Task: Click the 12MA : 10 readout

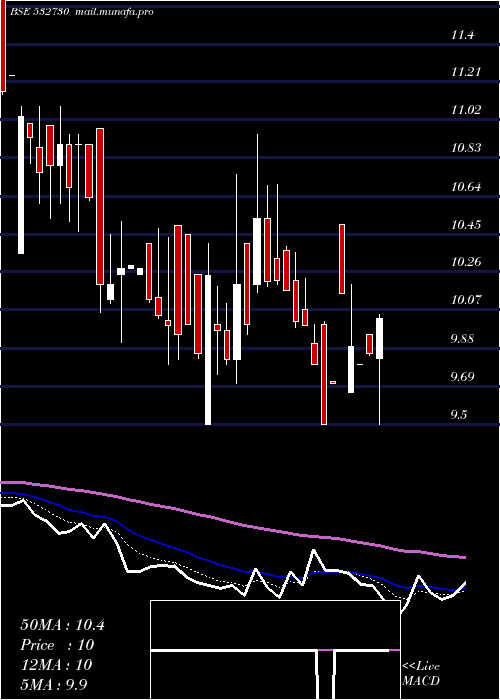Action: click(56, 665)
